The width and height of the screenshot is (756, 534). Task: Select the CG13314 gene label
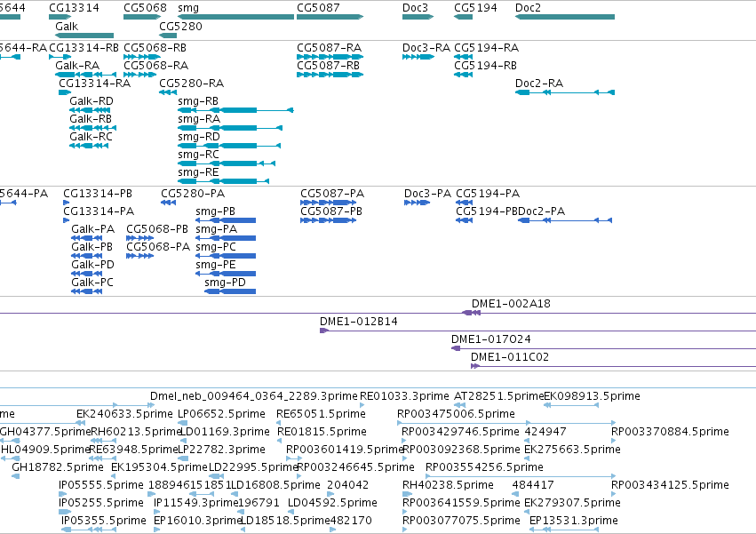tap(75, 8)
